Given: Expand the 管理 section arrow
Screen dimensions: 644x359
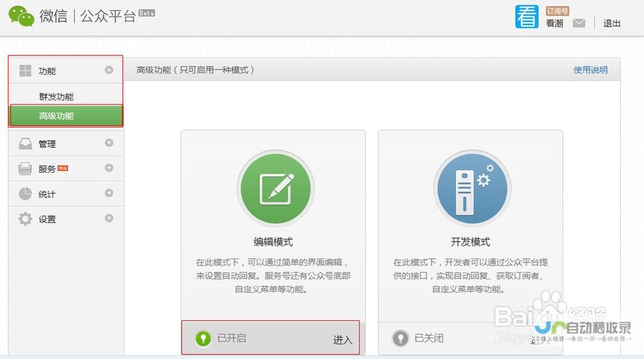Looking at the screenshot, I should tap(109, 142).
